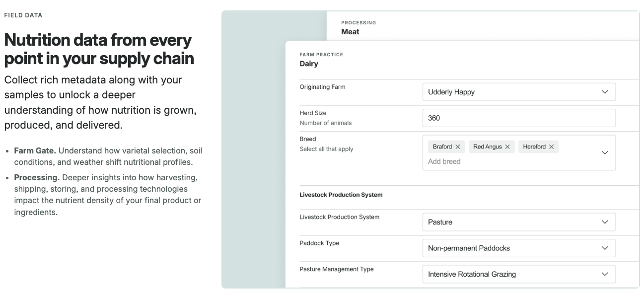Remove the Red Angus breed tag
Screen dimensions: 644x294
[x=507, y=147]
